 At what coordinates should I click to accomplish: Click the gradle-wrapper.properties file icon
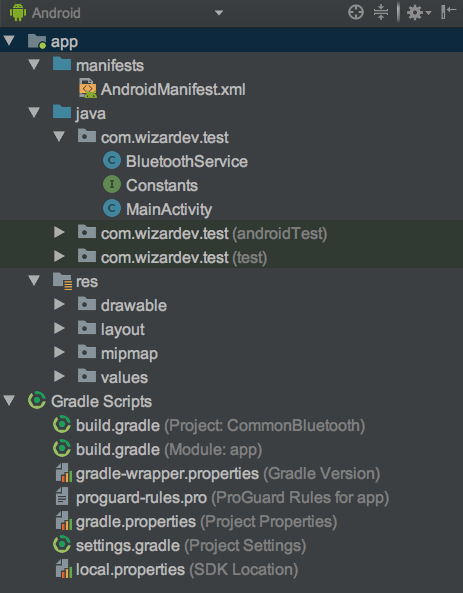[64, 473]
